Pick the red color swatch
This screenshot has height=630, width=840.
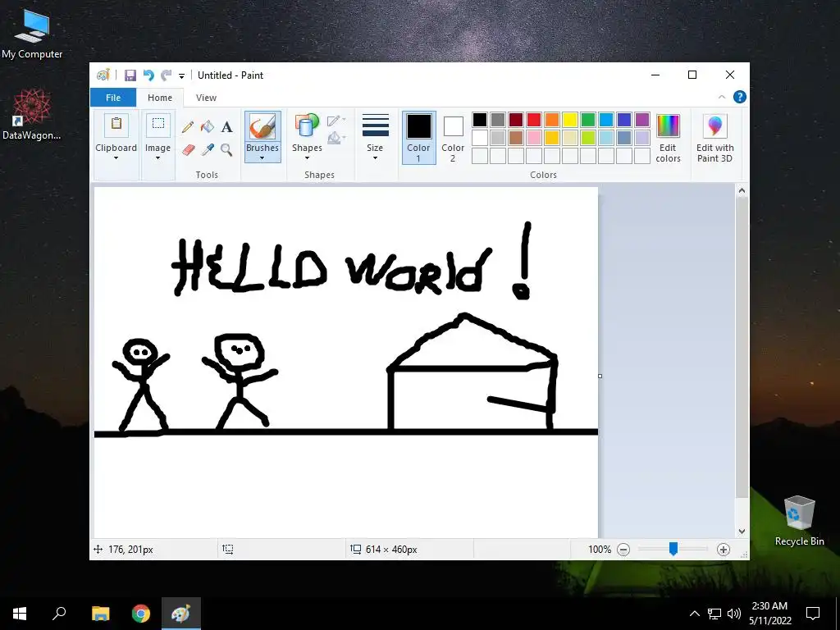click(x=534, y=120)
